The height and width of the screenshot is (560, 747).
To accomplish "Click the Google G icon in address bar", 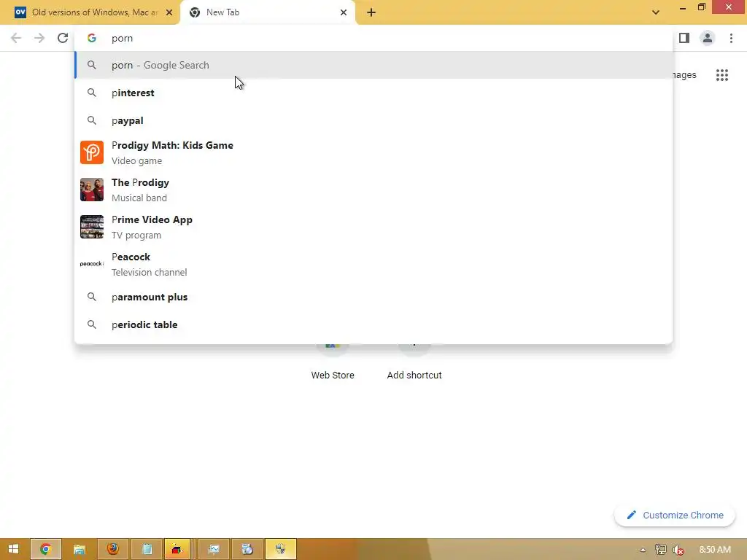I will [92, 38].
